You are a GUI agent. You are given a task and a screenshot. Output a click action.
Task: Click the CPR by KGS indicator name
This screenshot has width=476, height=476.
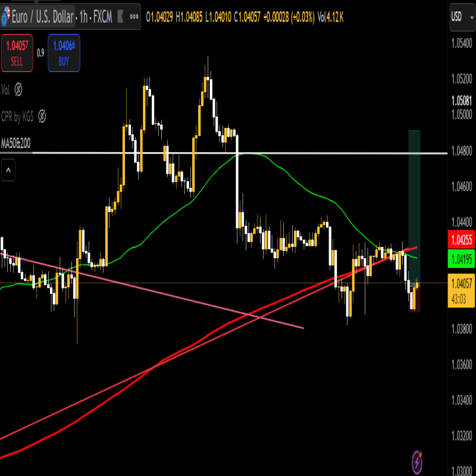click(x=17, y=117)
